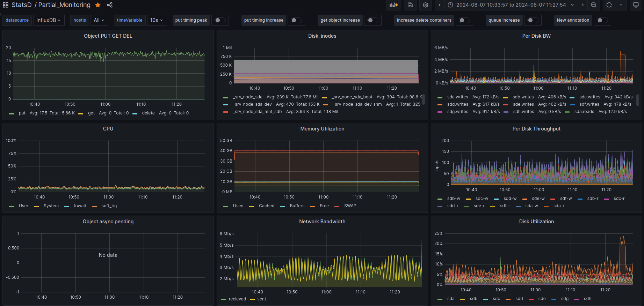Open the time range picker

point(511,5)
